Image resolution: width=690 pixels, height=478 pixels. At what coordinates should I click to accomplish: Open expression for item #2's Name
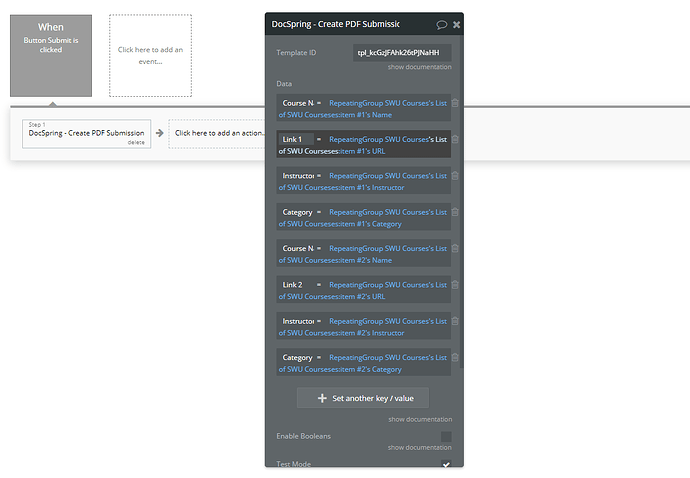(365, 254)
